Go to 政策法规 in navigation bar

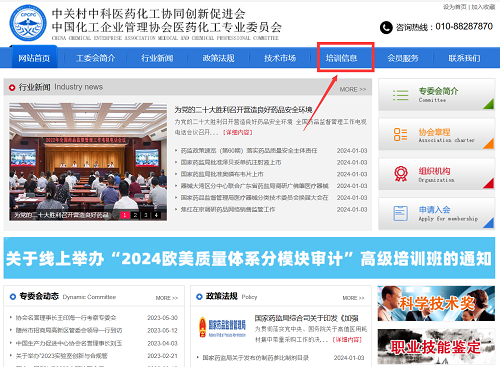pyautogui.click(x=218, y=58)
